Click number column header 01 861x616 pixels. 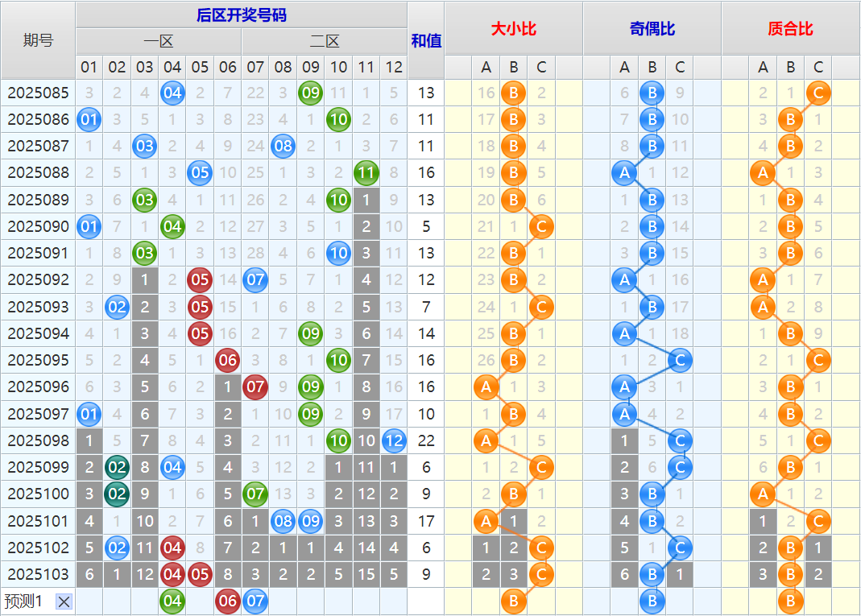click(89, 67)
